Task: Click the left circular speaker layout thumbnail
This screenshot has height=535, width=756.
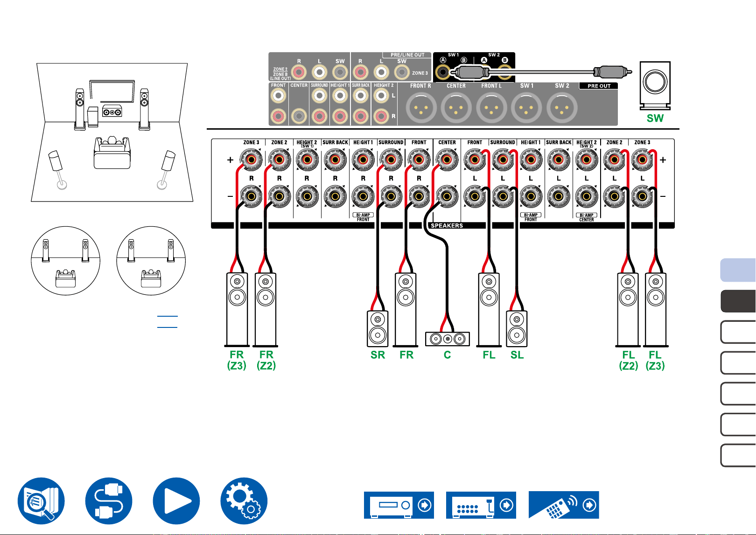Action: click(66, 261)
